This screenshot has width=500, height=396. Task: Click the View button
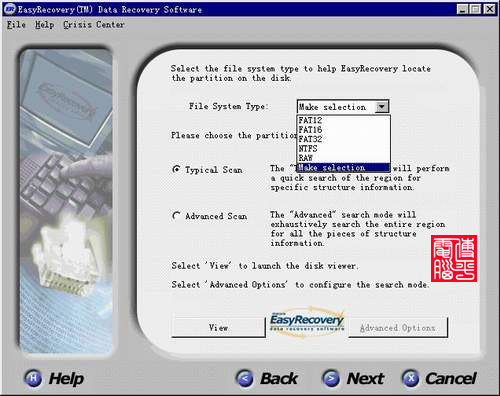click(218, 328)
